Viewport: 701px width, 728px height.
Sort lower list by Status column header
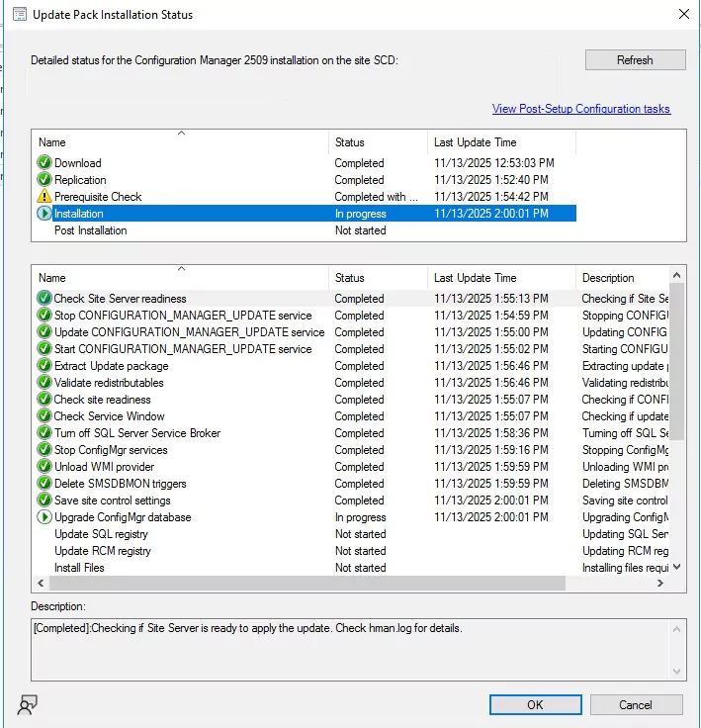(378, 278)
